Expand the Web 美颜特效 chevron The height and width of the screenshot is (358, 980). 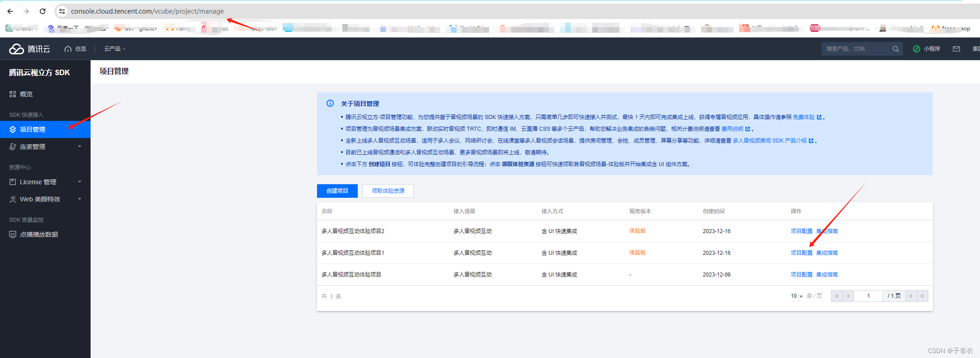click(x=80, y=199)
